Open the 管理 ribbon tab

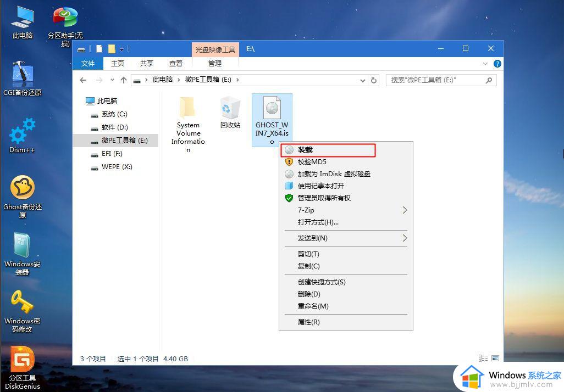click(215, 64)
